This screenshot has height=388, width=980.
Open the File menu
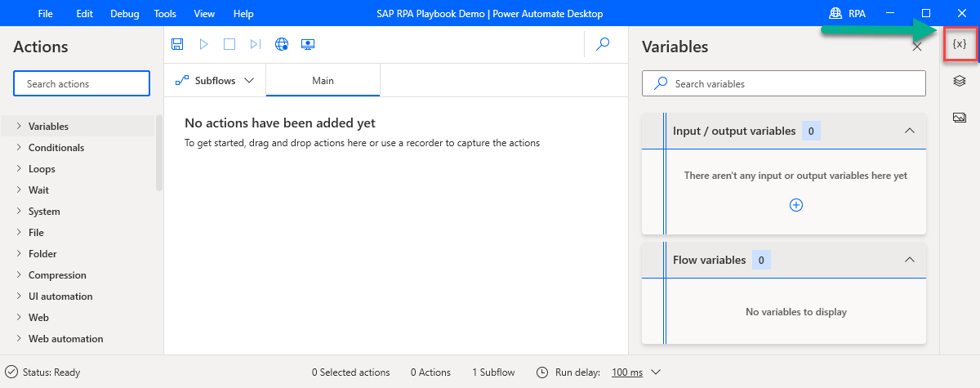coord(46,14)
